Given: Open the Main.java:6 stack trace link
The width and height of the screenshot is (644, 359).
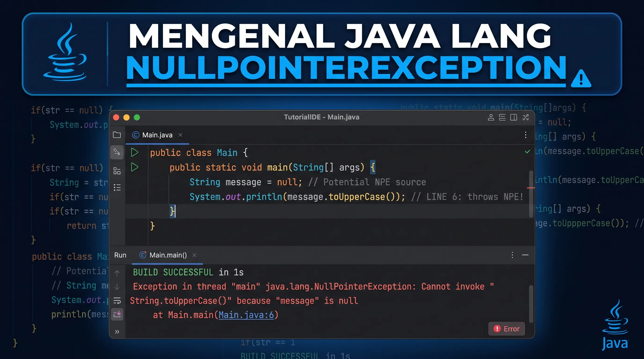Looking at the screenshot, I should point(246,315).
